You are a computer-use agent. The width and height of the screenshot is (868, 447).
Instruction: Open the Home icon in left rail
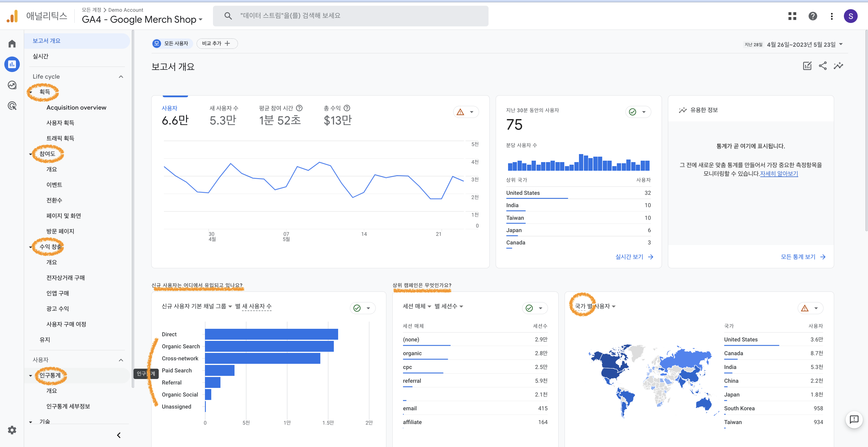[12, 44]
